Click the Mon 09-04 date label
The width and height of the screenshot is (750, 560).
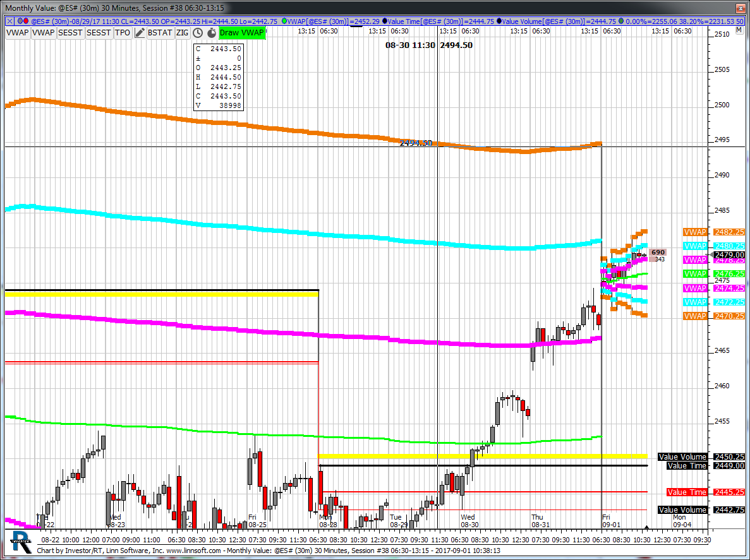pyautogui.click(x=682, y=521)
